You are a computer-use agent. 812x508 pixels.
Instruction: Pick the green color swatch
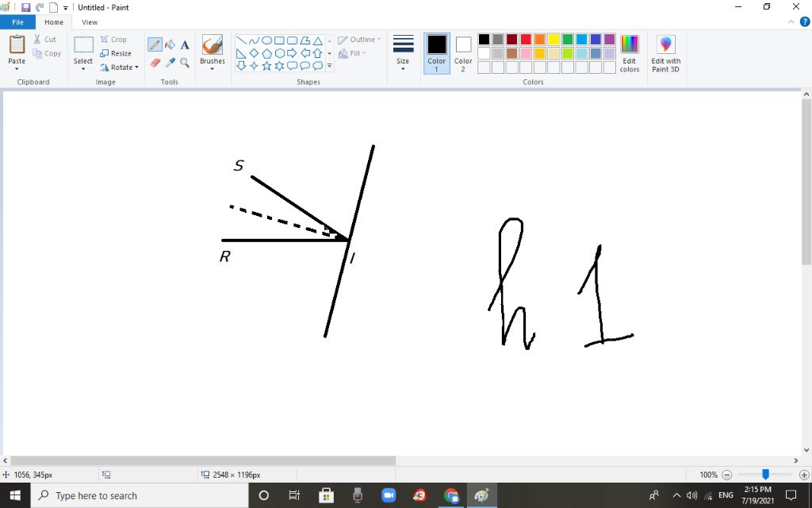(568, 40)
